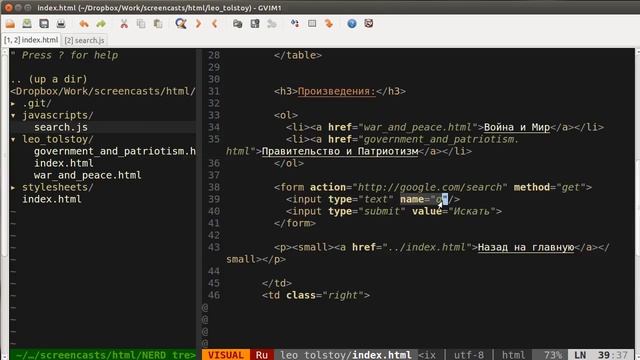This screenshot has width=640, height=360.
Task: Click the html filetype status entry
Action: coord(513,355)
